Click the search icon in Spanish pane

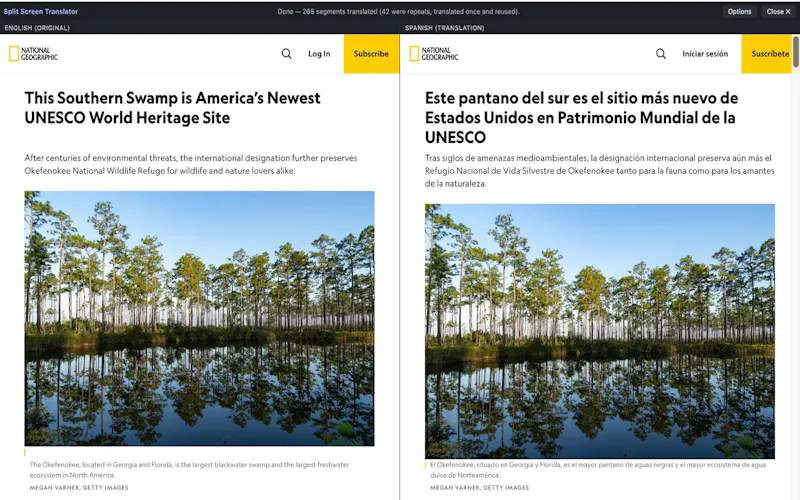(661, 54)
